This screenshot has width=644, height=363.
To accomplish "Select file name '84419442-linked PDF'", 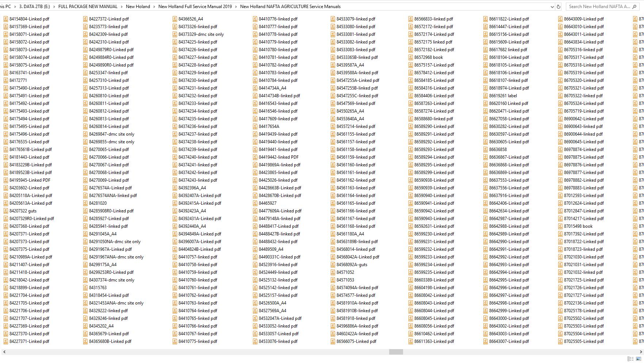I will 279,157.
